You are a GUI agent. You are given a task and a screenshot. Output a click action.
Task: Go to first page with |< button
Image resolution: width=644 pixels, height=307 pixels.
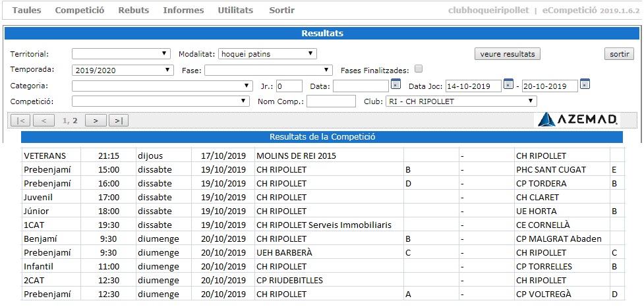click(x=20, y=121)
